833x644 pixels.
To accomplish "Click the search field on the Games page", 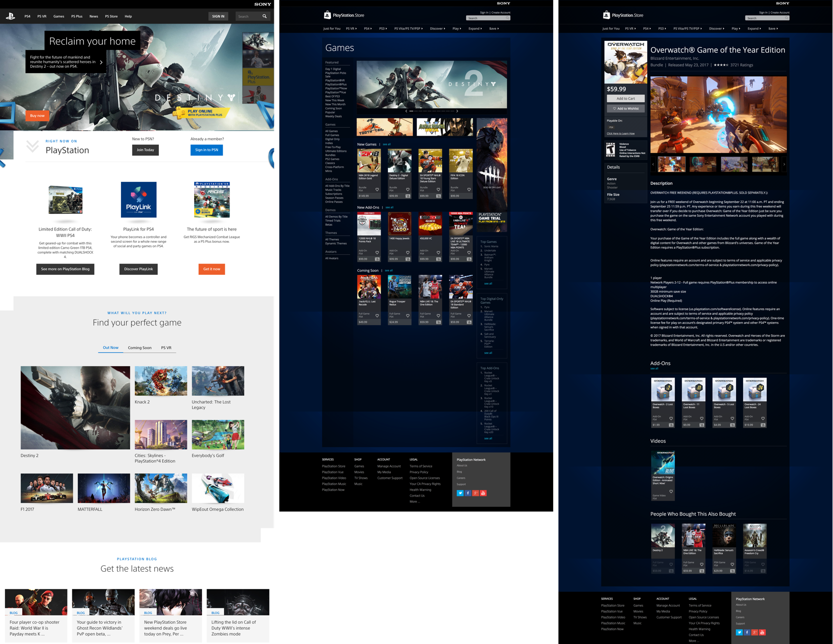I will [x=488, y=18].
